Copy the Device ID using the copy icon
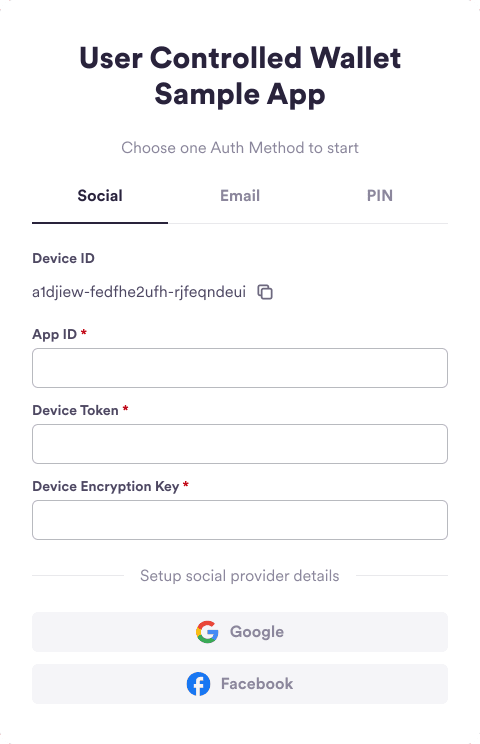This screenshot has height=744, width=480. click(265, 292)
